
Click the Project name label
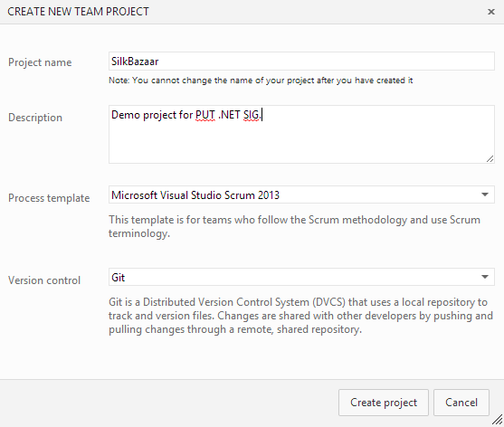tap(40, 62)
